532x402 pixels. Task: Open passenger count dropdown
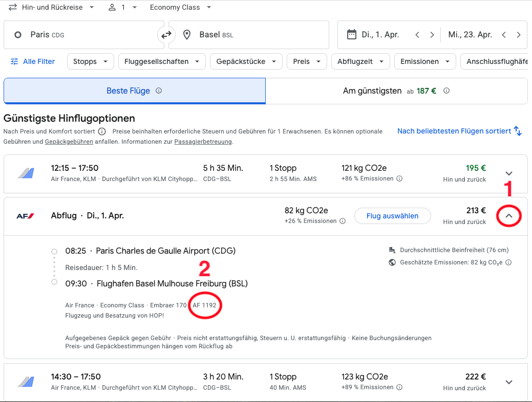click(x=122, y=7)
